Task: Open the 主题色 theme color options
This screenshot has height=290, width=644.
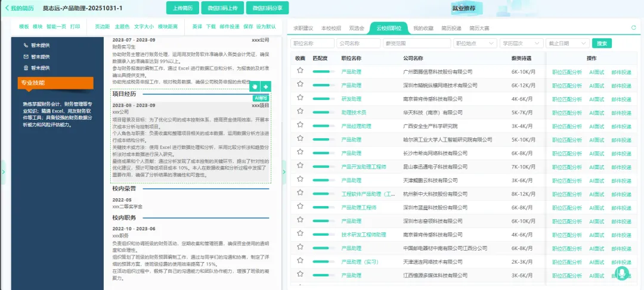Action: [x=122, y=26]
